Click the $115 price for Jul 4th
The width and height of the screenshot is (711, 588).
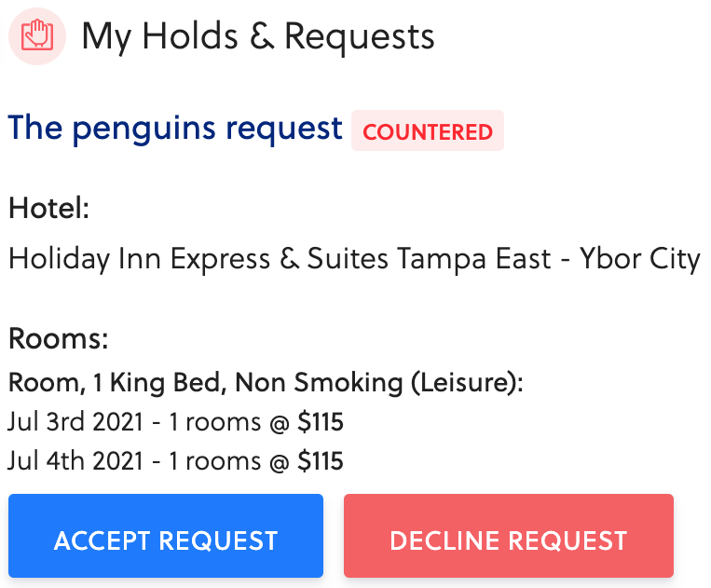[x=321, y=460]
